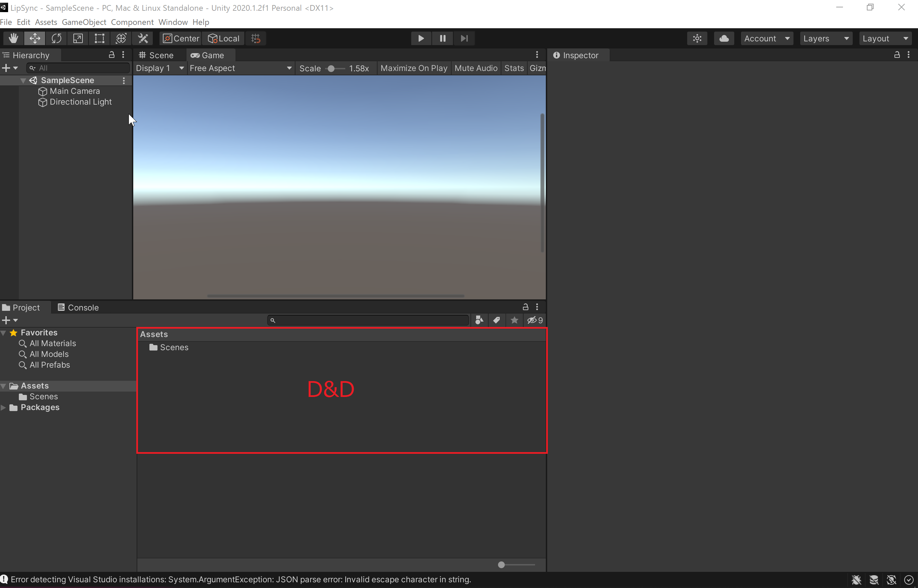Toggle pivot Center button
The image size is (918, 588).
(181, 38)
